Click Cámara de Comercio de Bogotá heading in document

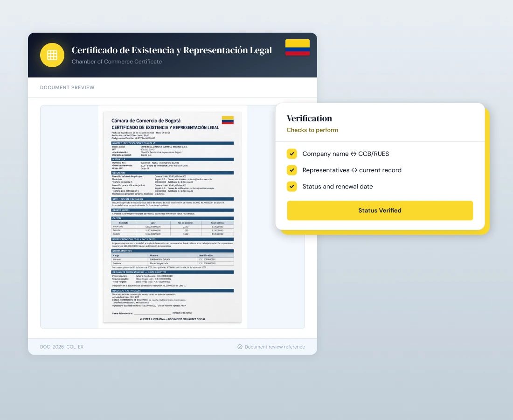coord(146,120)
